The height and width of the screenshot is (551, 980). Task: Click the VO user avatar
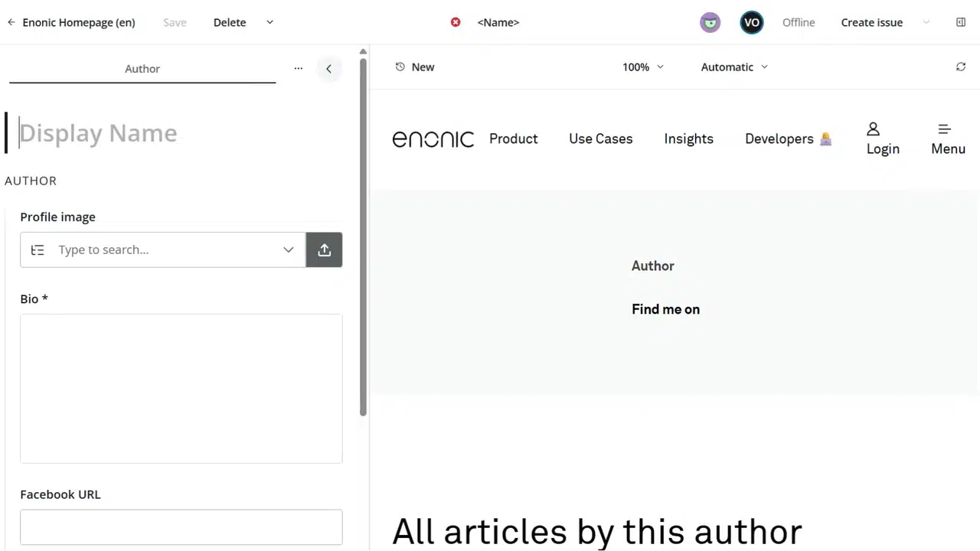752,22
